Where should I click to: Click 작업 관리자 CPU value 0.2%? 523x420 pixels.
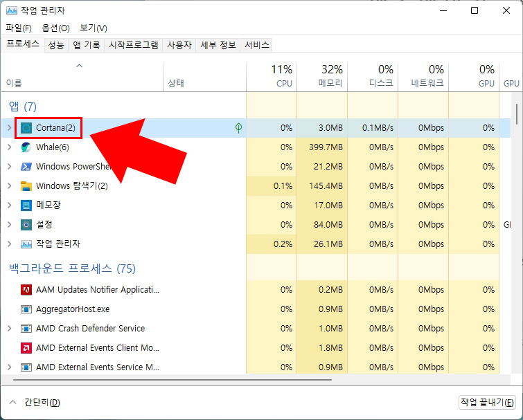(x=283, y=244)
